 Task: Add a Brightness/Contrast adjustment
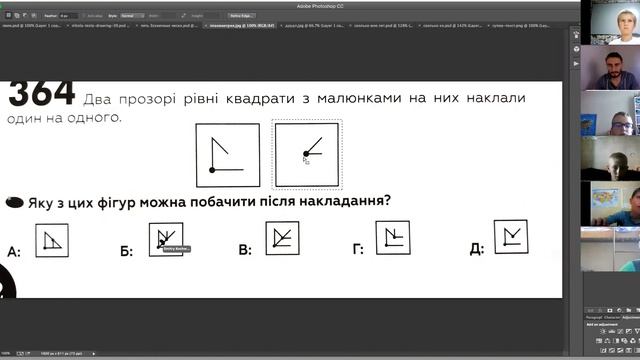[x=603, y=331]
